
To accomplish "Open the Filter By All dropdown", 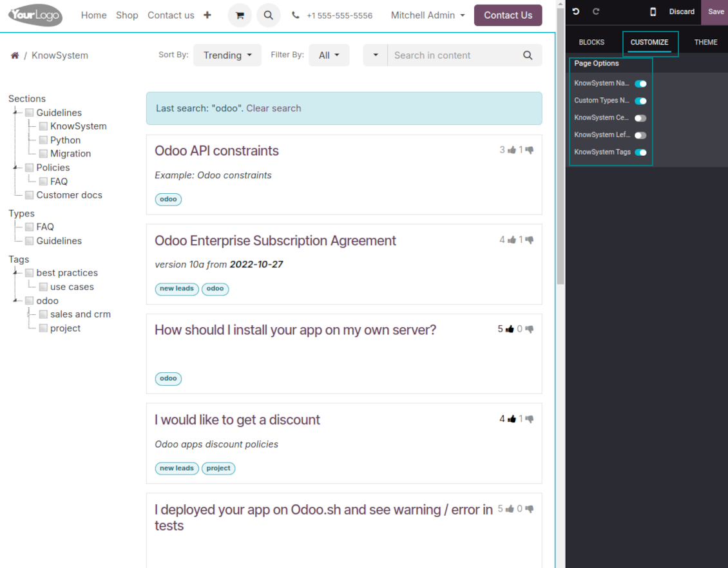I will pos(329,55).
